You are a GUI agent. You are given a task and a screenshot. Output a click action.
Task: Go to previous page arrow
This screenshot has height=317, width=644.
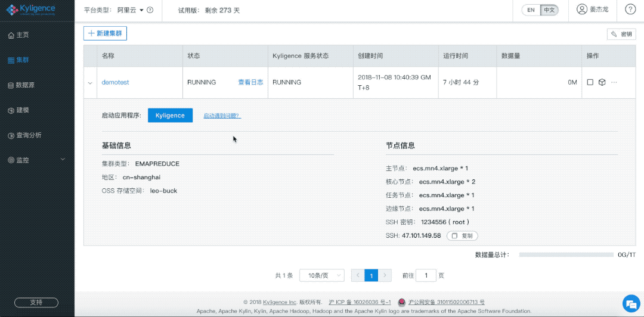click(x=358, y=275)
